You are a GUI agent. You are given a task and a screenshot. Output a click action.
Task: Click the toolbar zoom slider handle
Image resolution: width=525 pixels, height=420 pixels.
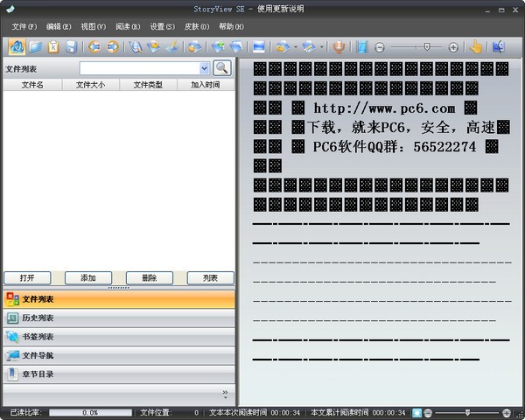[x=426, y=47]
